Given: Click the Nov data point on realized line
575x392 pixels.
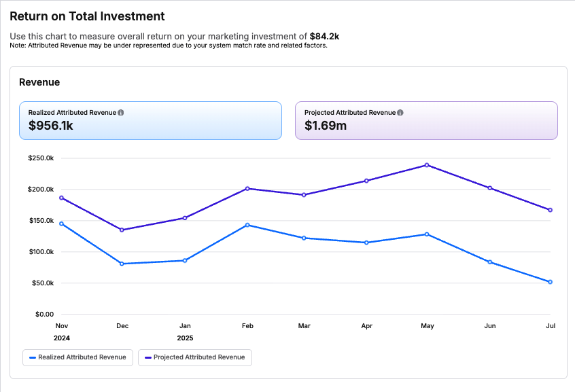Looking at the screenshot, I should tap(62, 224).
